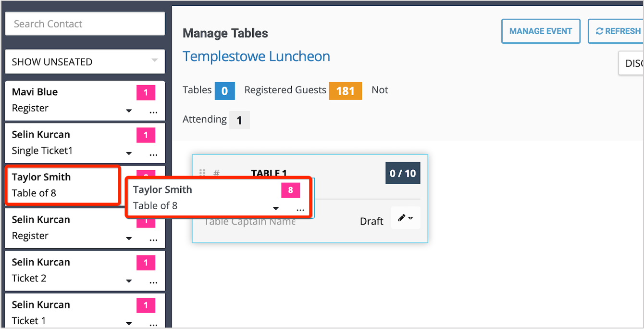Click the Manage Tables heading
This screenshot has width=644, height=329.
[225, 33]
